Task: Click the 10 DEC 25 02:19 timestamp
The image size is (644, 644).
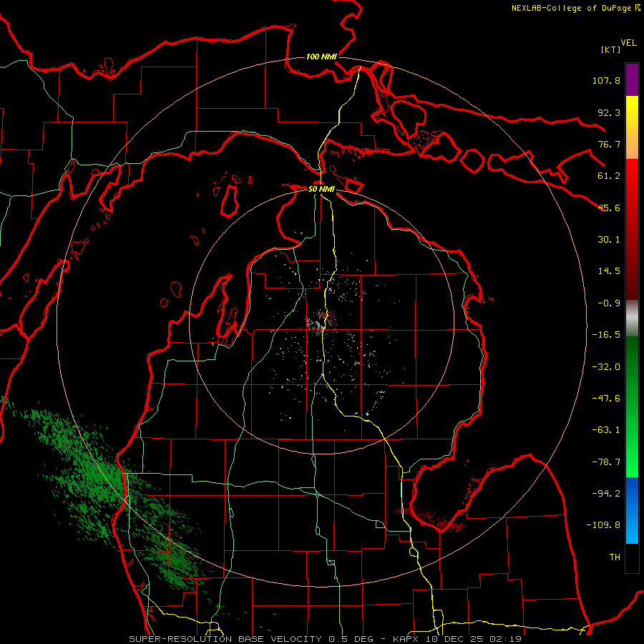Action: pyautogui.click(x=473, y=639)
